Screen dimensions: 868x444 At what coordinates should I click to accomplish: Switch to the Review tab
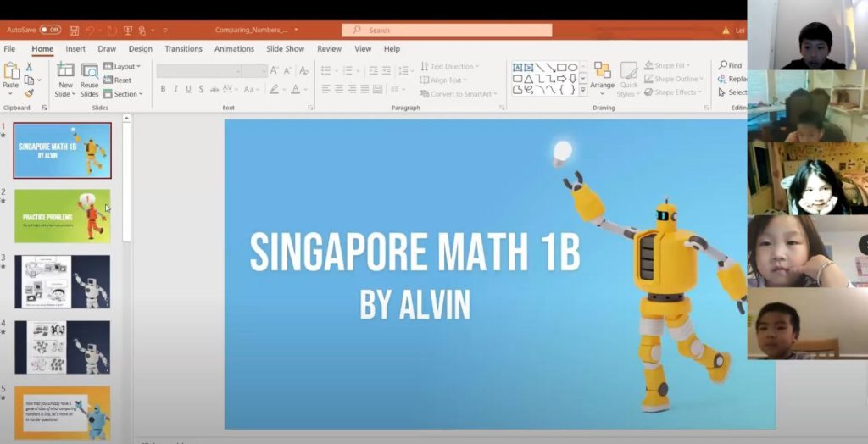(x=330, y=48)
